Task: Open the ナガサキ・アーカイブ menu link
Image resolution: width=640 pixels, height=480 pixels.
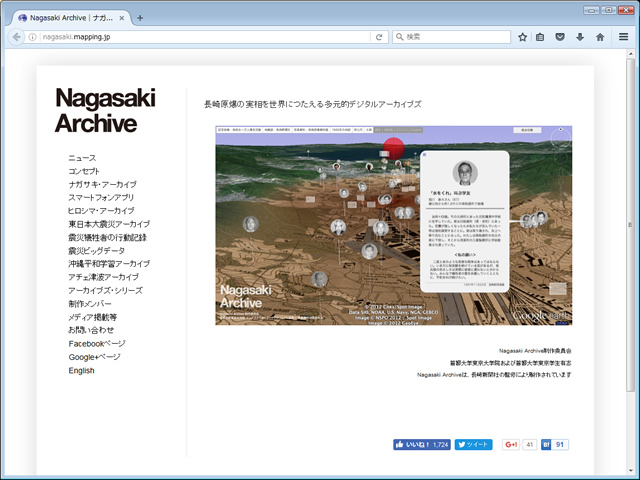Action: click(x=102, y=184)
